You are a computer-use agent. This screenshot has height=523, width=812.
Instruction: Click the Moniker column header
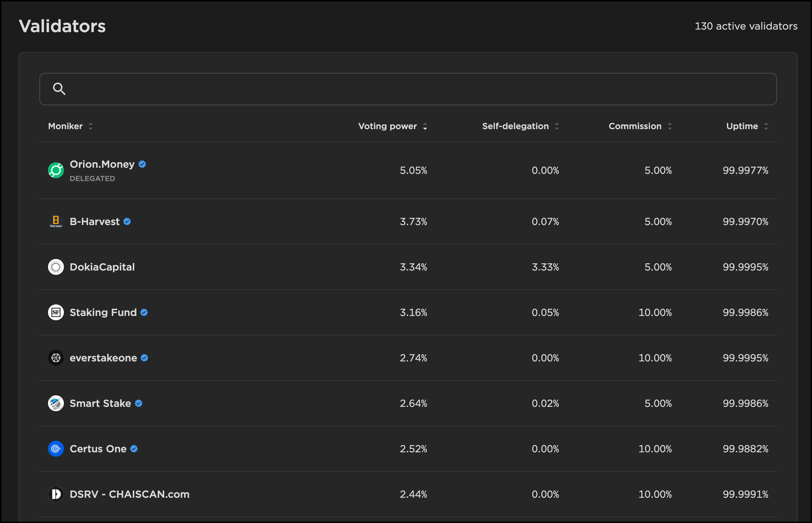click(65, 126)
